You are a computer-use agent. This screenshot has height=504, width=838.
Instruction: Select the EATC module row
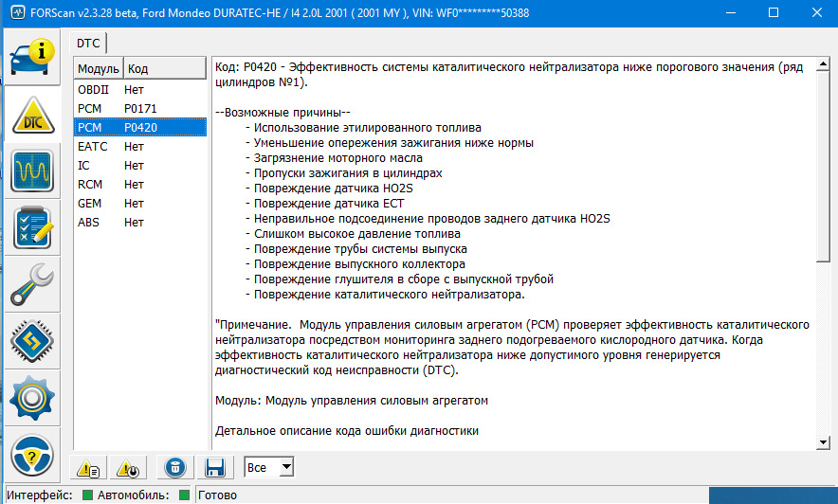click(x=140, y=146)
